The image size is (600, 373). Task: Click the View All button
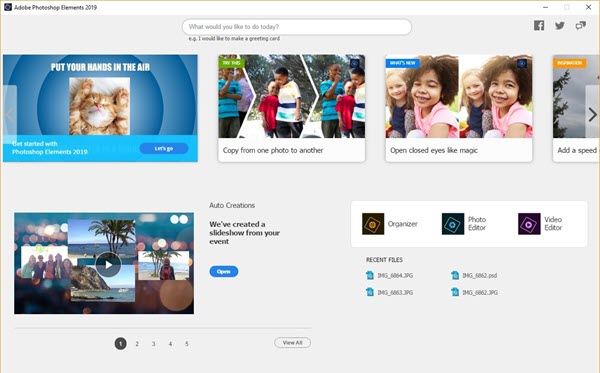coord(292,343)
